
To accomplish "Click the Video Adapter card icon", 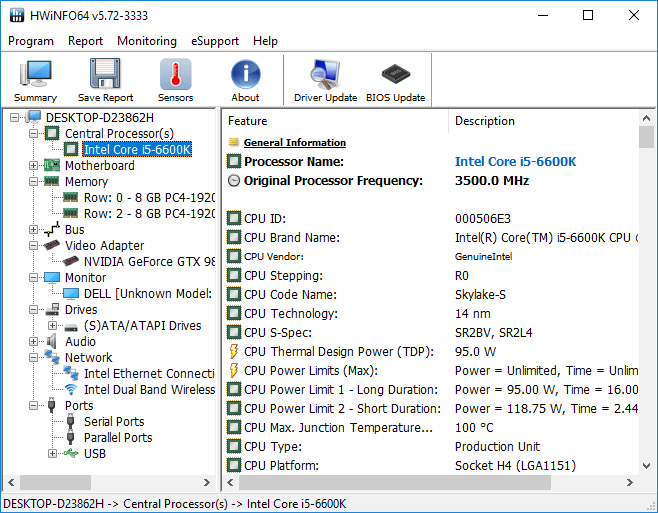I will point(52,245).
